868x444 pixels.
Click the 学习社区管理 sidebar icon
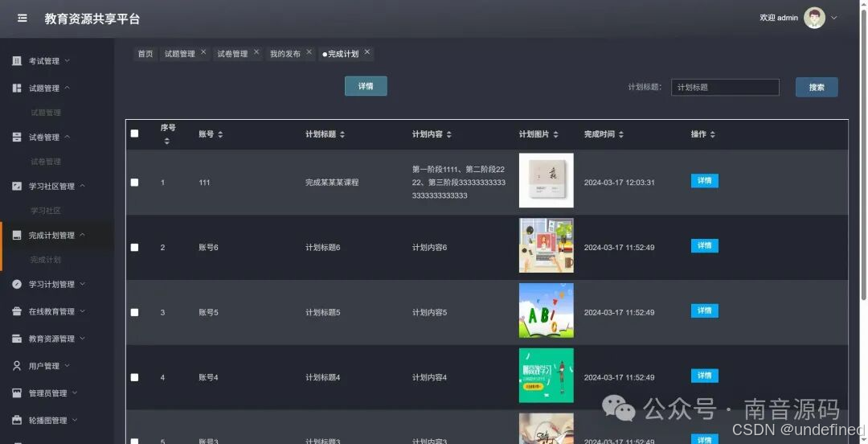[17, 186]
